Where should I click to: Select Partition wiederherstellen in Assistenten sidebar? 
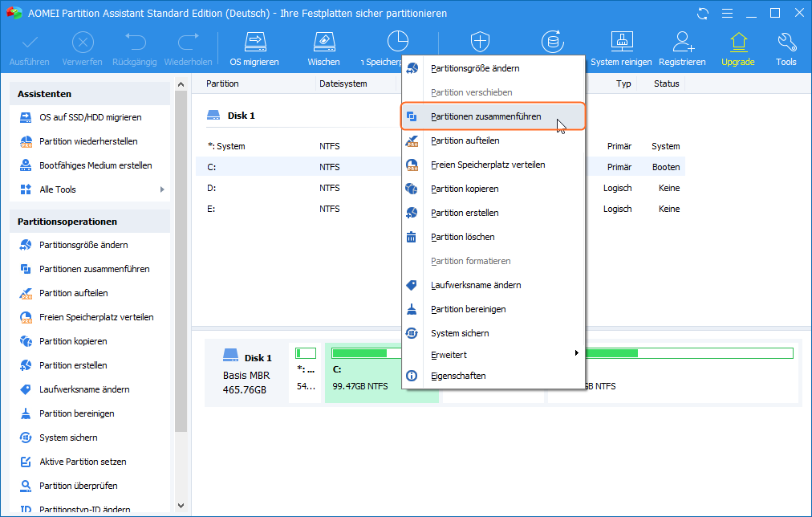[88, 141]
